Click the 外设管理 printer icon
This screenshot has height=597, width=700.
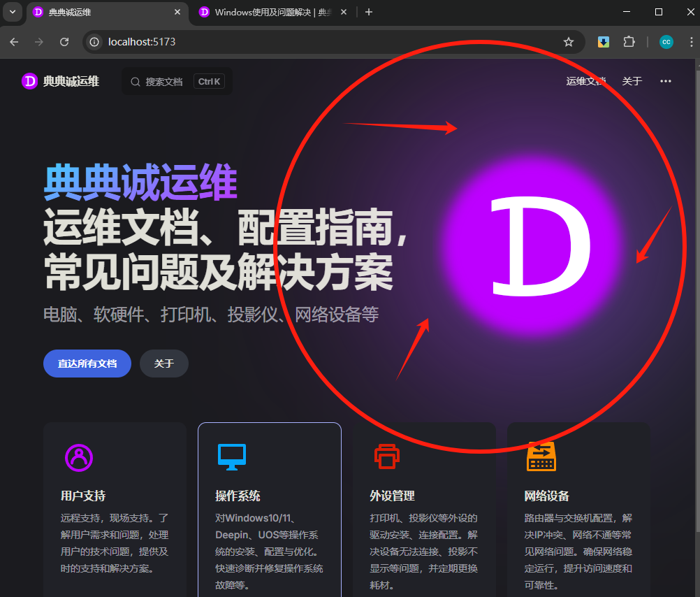[x=386, y=456]
